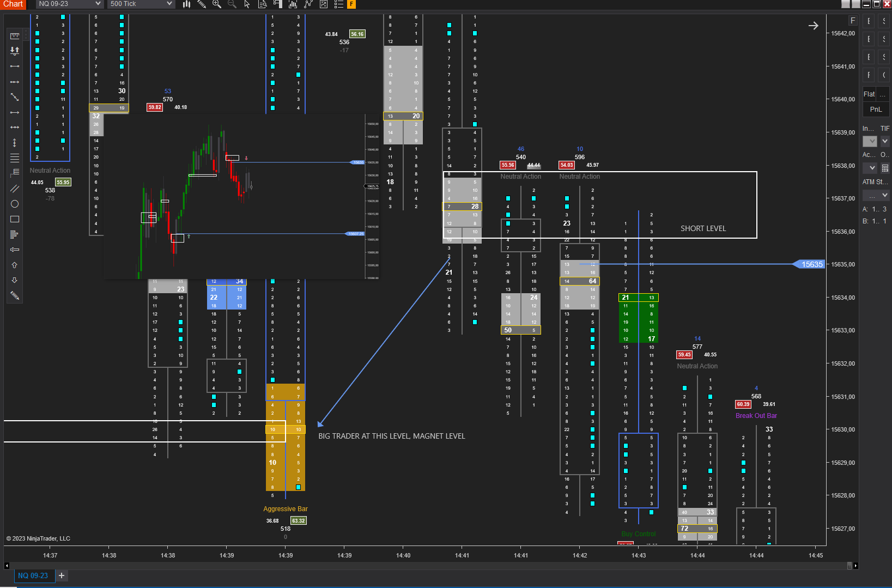The height and width of the screenshot is (588, 892).
Task: Click the Buy Control label
Action: [639, 534]
